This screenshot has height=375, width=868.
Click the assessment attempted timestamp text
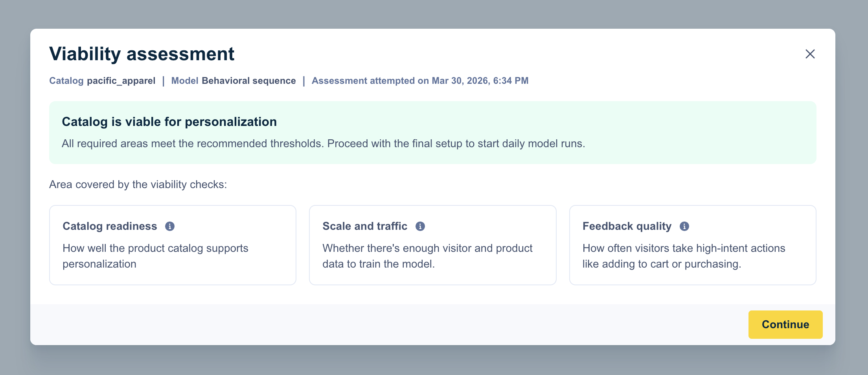click(420, 81)
